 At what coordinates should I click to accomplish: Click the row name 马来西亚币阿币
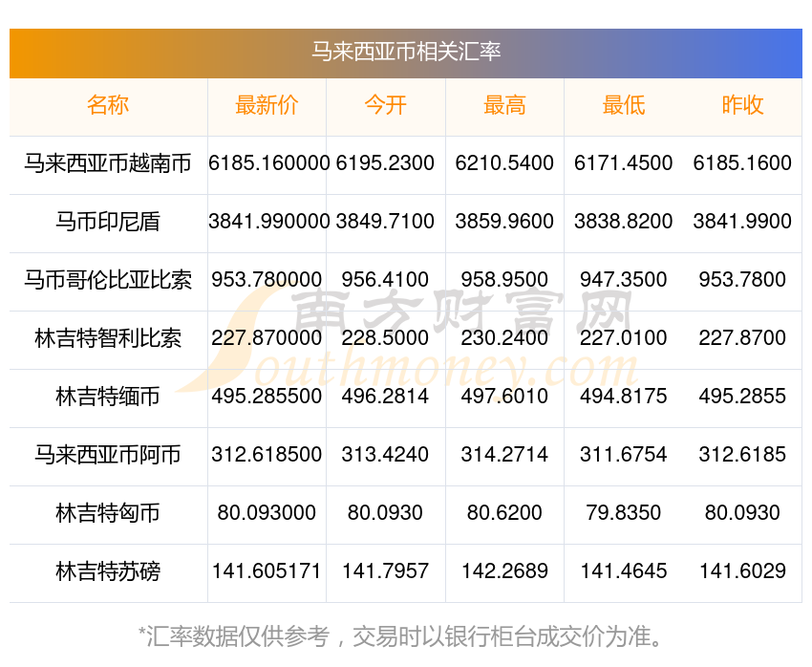pyautogui.click(x=108, y=455)
